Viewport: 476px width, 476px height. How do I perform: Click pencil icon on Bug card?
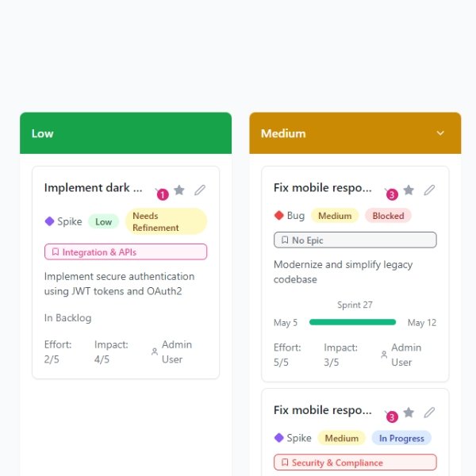pos(429,190)
